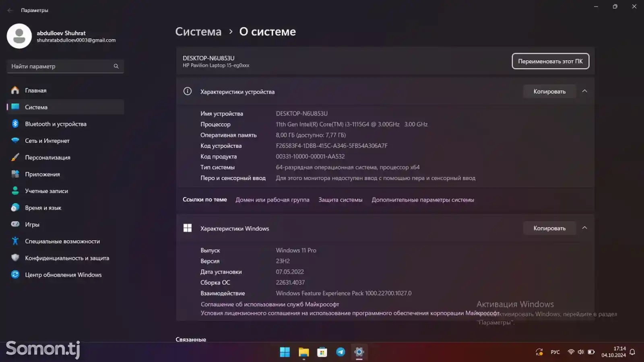This screenshot has width=644, height=362.
Task: Go to Главная in the sidebar
Action: [65, 90]
